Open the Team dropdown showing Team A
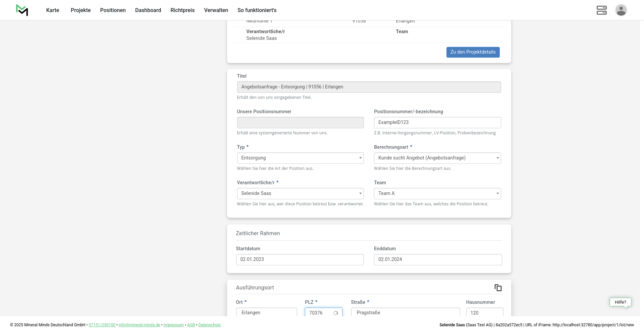Viewport: 644px width, 333px height. (x=437, y=194)
